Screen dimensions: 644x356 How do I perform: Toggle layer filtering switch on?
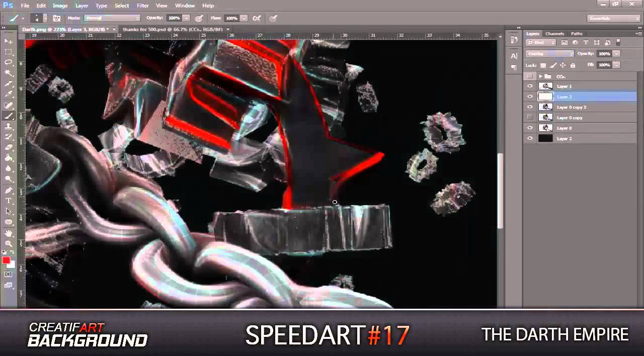pos(618,43)
